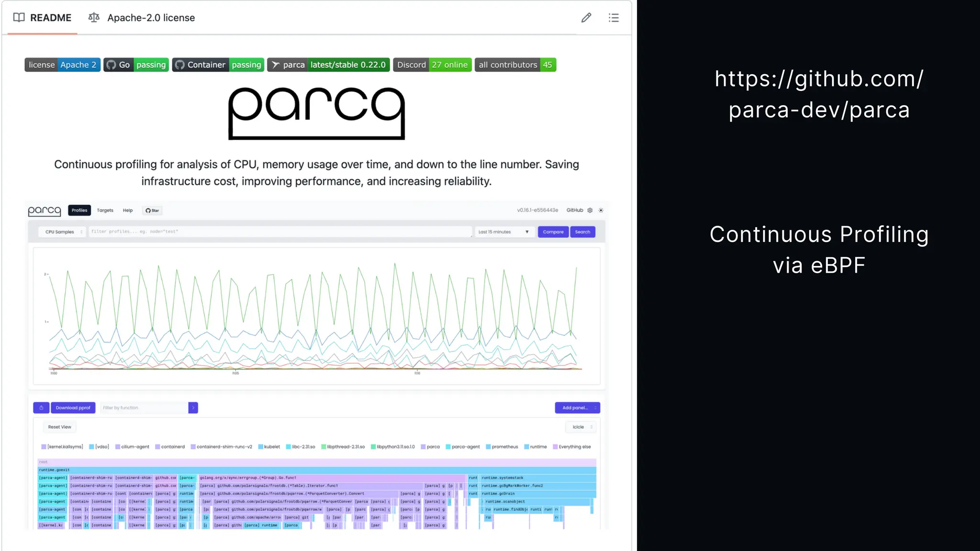Open the README outline list icon
The height and width of the screenshot is (551, 980).
(x=613, y=18)
